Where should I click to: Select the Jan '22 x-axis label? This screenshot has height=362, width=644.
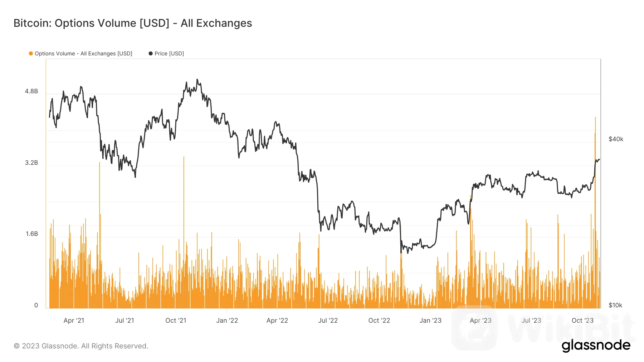pos(227,321)
